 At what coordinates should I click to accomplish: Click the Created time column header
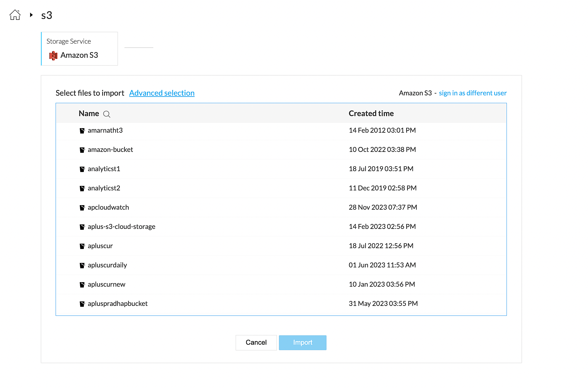tap(371, 113)
